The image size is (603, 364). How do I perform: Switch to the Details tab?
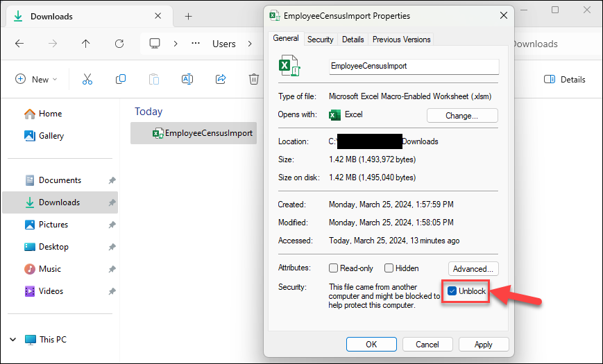click(x=353, y=40)
